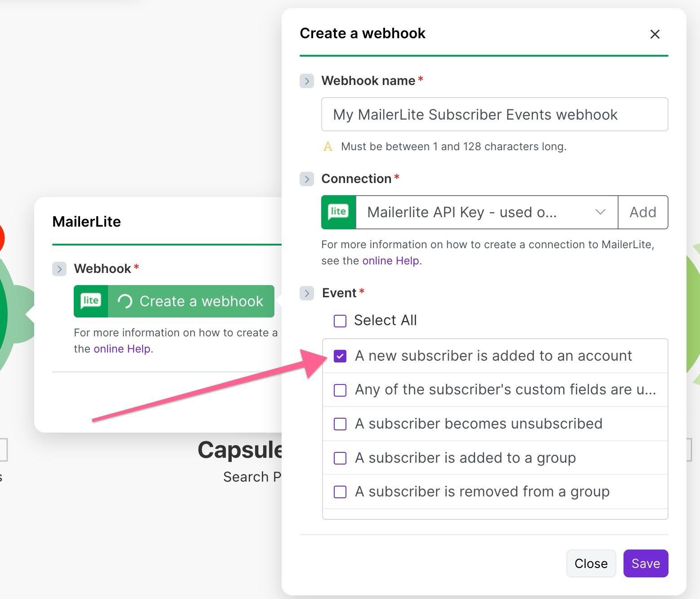
Task: Select A subscriber is removed from a group
Action: click(x=340, y=492)
